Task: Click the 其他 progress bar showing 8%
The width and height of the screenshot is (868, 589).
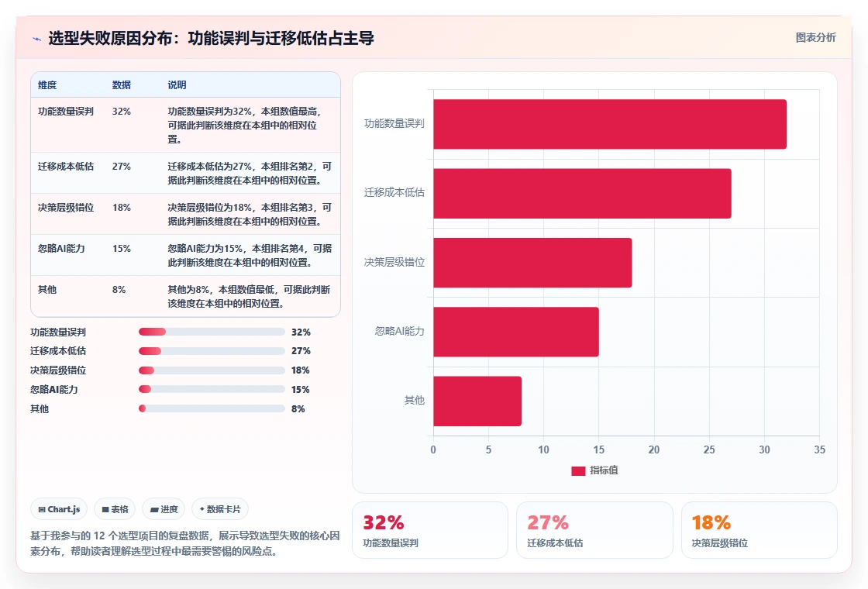Action: tap(212, 408)
